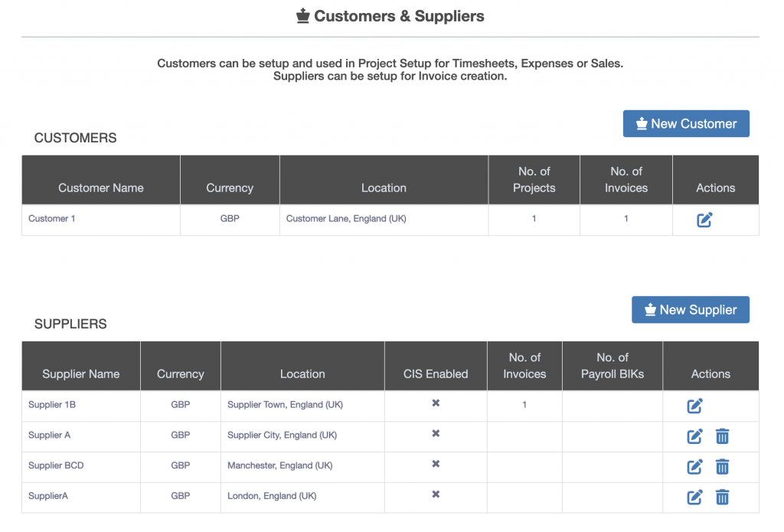The width and height of the screenshot is (784, 532).
Task: Click CIS Enabled cross for Supplier 1B
Action: point(436,403)
